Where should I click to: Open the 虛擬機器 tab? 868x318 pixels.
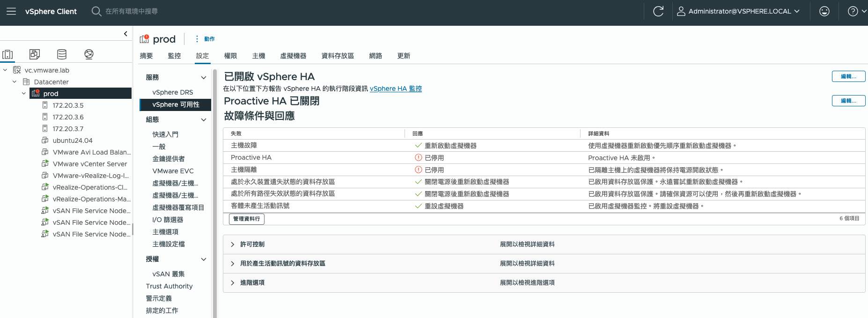point(293,56)
